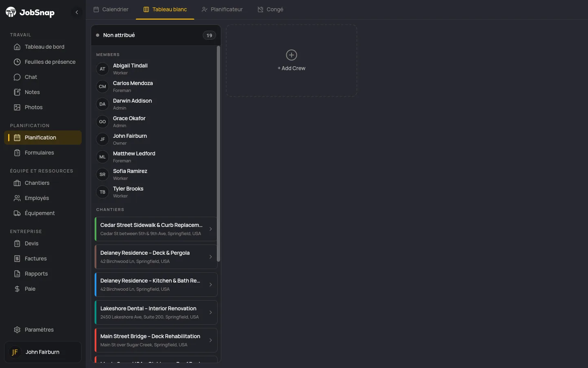The image size is (588, 368).
Task: Open the Paramètres gear icon
Action: coord(17,330)
